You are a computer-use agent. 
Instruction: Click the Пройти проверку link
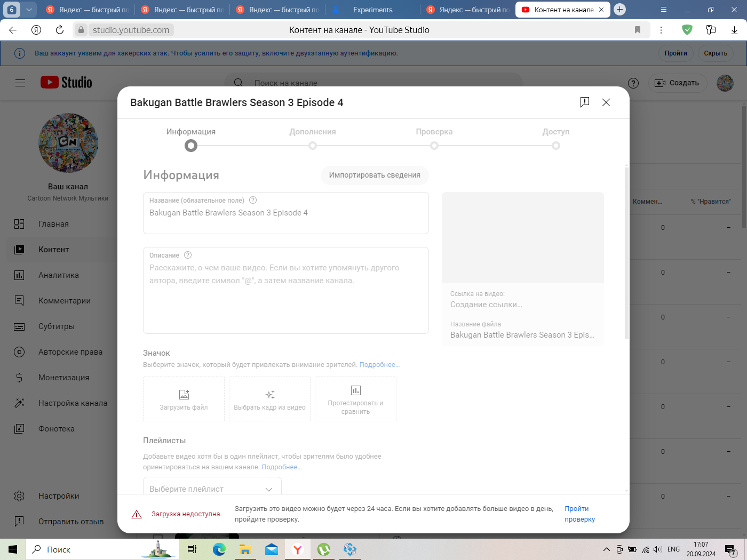pyautogui.click(x=579, y=514)
